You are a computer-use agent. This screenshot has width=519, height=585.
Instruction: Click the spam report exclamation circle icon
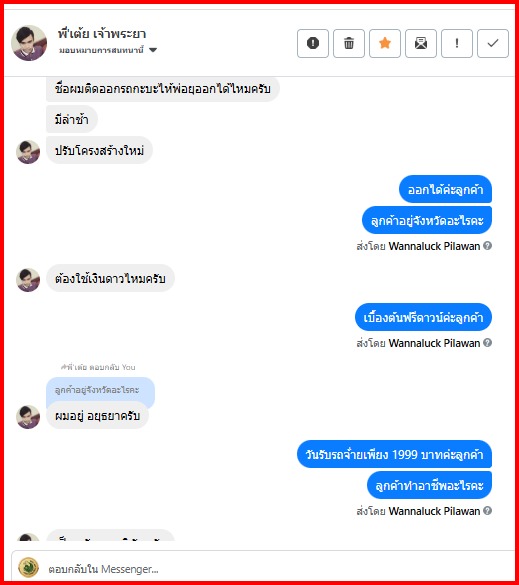313,43
